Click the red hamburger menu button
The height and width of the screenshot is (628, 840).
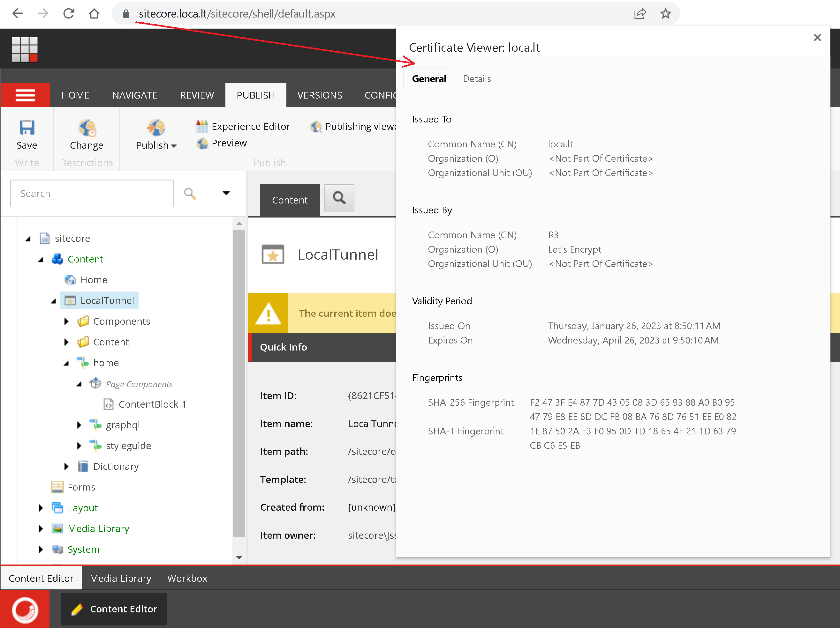coord(25,95)
